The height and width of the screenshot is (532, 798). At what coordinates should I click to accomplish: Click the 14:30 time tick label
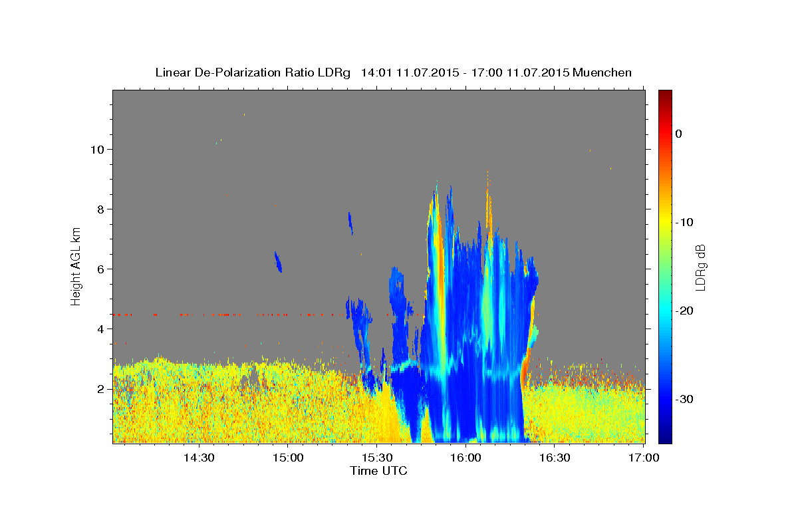[x=198, y=458]
